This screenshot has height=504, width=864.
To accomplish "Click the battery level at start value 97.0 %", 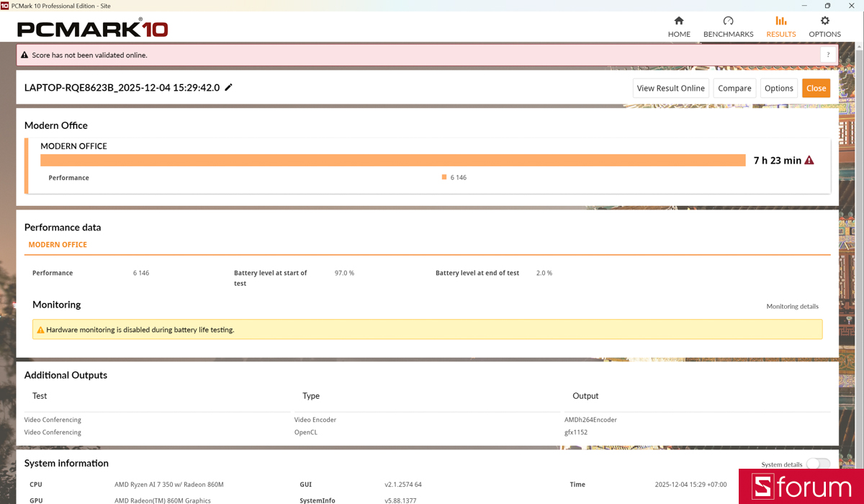I will pyautogui.click(x=344, y=273).
